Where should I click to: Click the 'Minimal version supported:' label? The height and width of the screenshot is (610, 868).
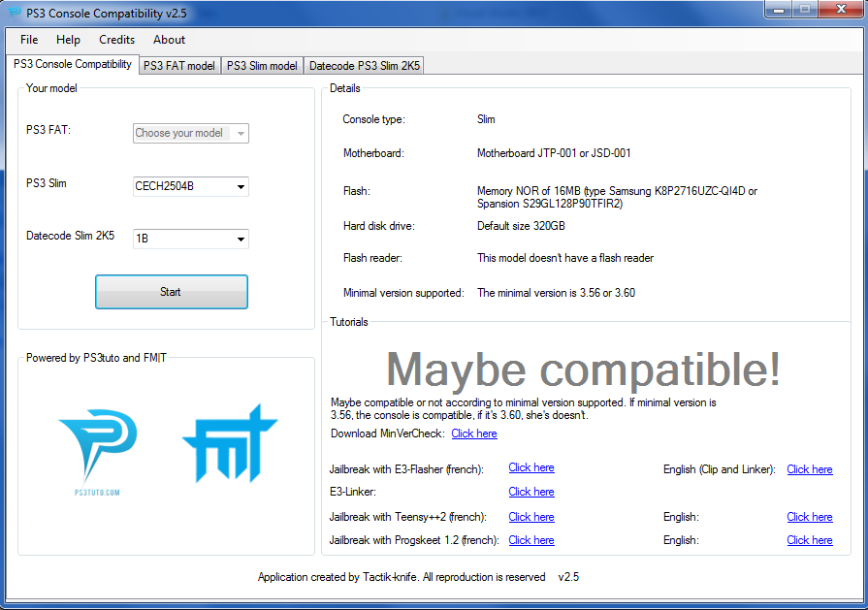403,293
